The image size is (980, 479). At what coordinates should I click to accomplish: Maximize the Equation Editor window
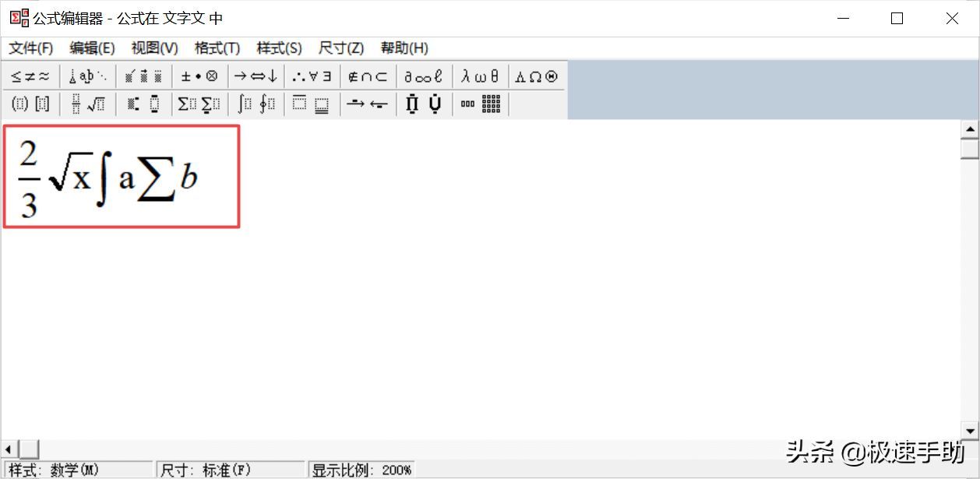[897, 18]
